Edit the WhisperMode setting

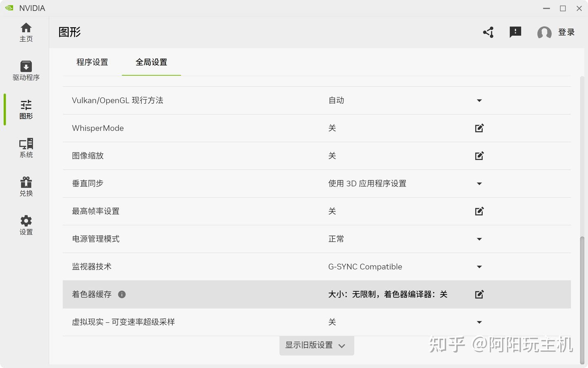click(479, 128)
